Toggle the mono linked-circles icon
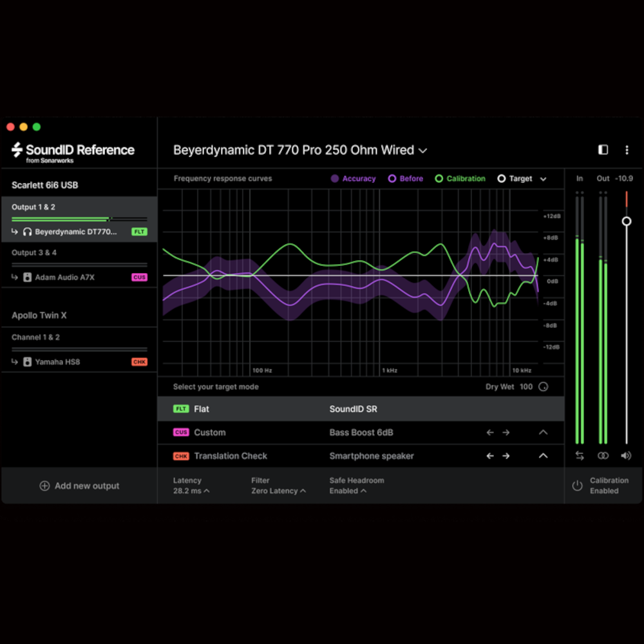This screenshot has width=644, height=644. [x=603, y=455]
